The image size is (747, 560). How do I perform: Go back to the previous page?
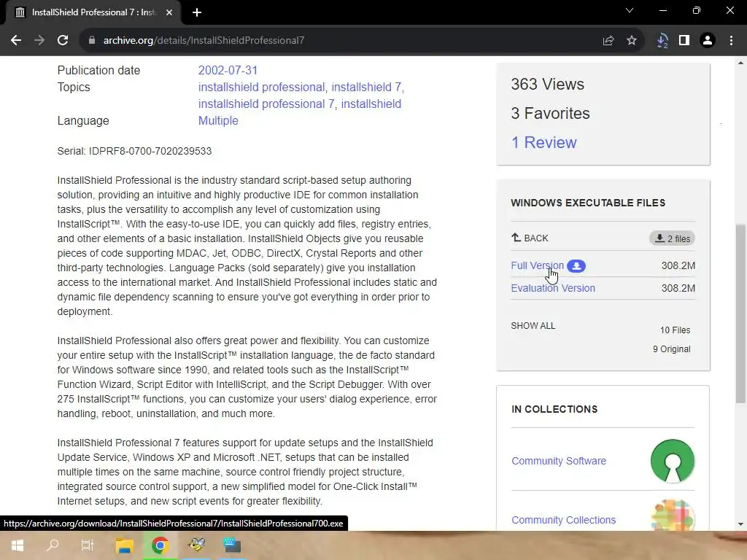click(x=16, y=41)
